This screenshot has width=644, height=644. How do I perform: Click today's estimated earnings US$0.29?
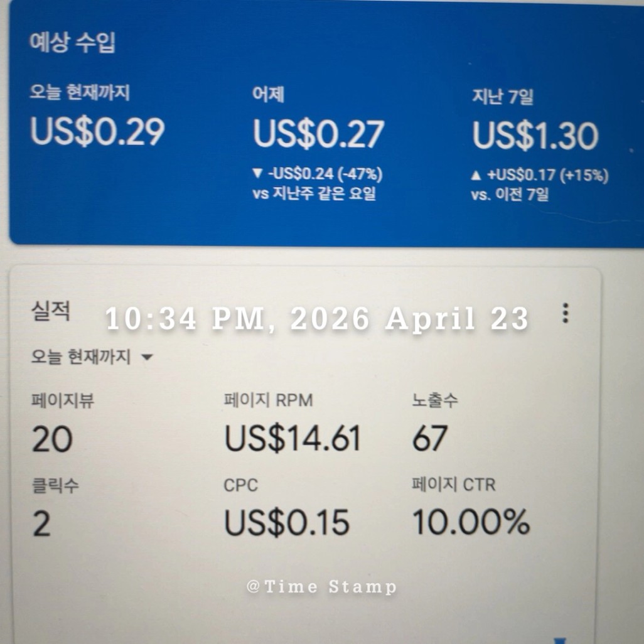click(97, 131)
